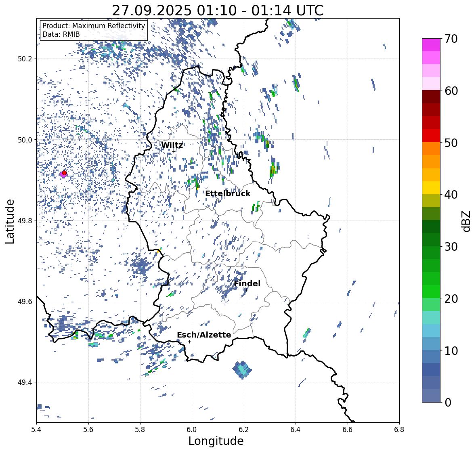Click the magenta top segment of the colorbar
The image size is (476, 451).
(431, 45)
